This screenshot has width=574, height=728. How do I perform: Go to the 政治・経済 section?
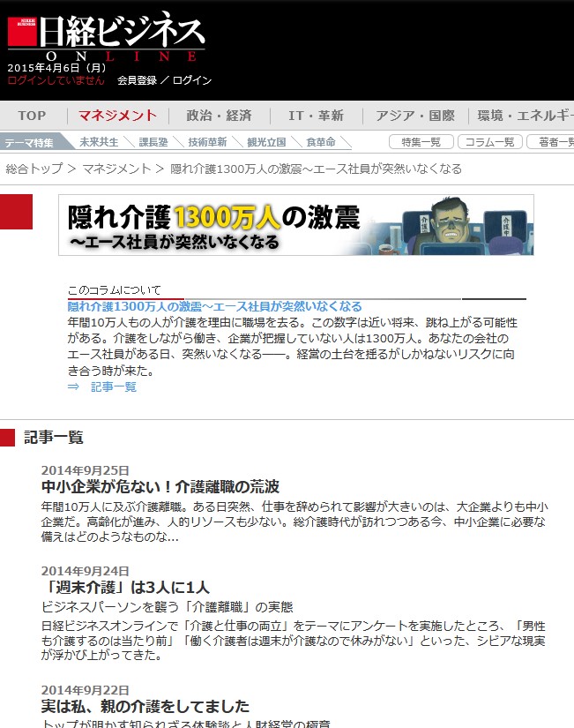(x=219, y=116)
